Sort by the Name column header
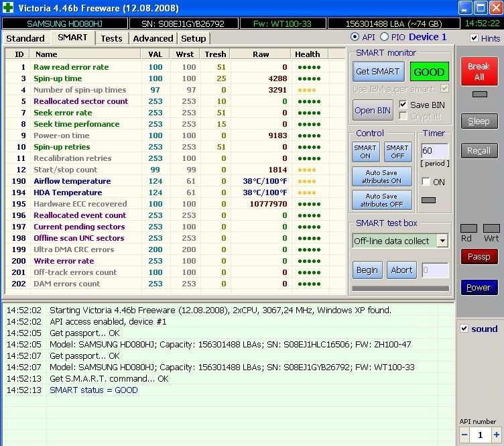504x446 pixels. 85,54
